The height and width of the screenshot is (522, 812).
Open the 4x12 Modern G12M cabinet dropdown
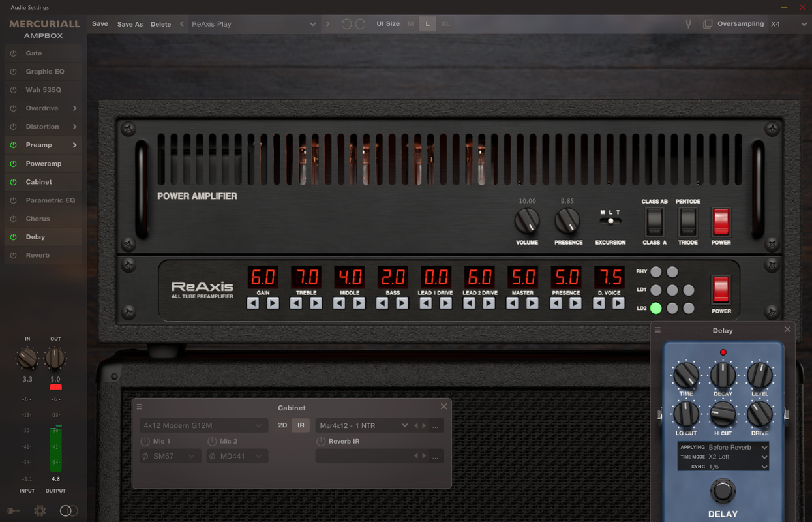(203, 425)
